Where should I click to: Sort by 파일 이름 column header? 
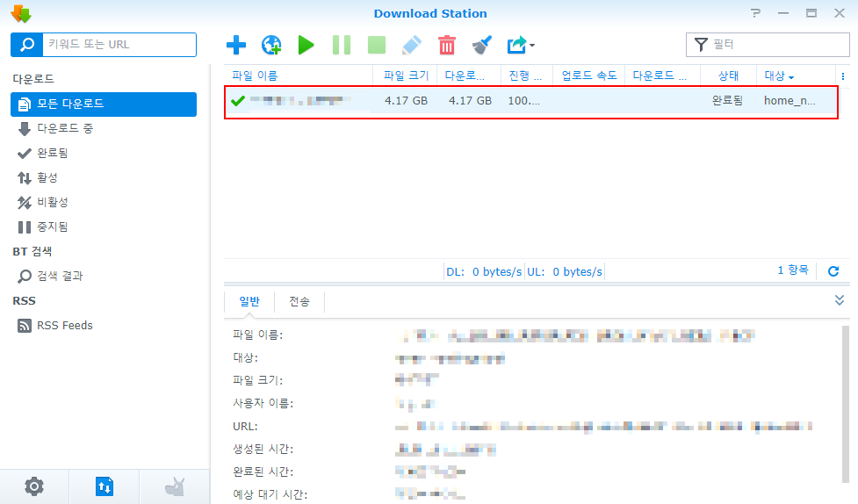coord(299,76)
